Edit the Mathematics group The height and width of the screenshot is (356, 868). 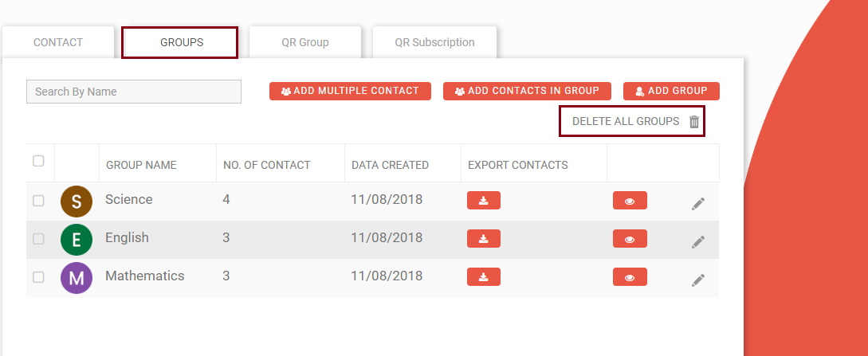pos(698,280)
